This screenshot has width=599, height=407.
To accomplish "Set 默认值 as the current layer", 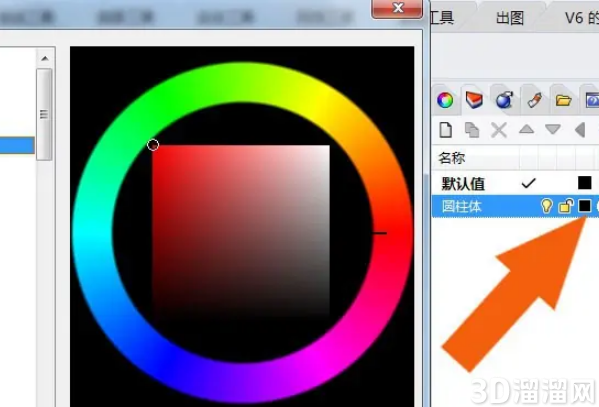I will pyautogui.click(x=528, y=183).
